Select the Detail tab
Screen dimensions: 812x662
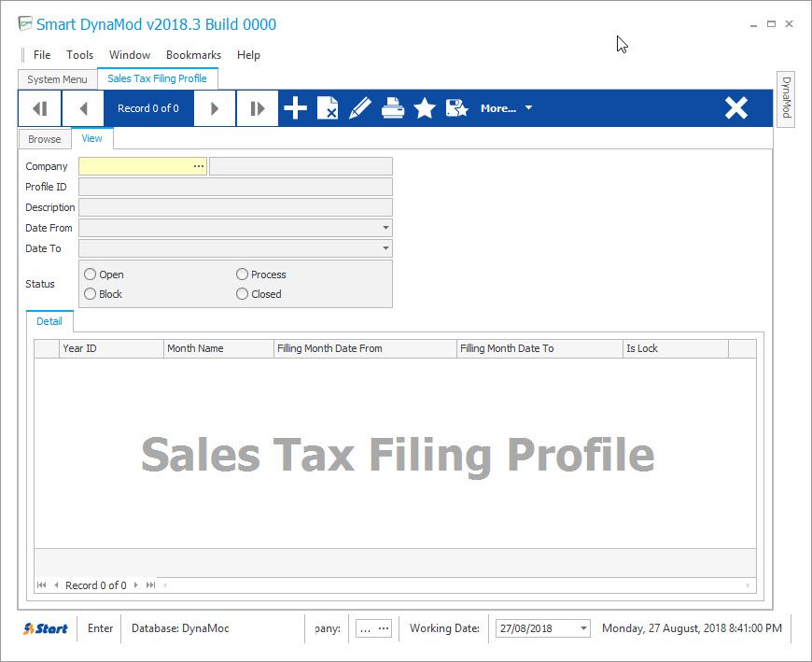49,321
